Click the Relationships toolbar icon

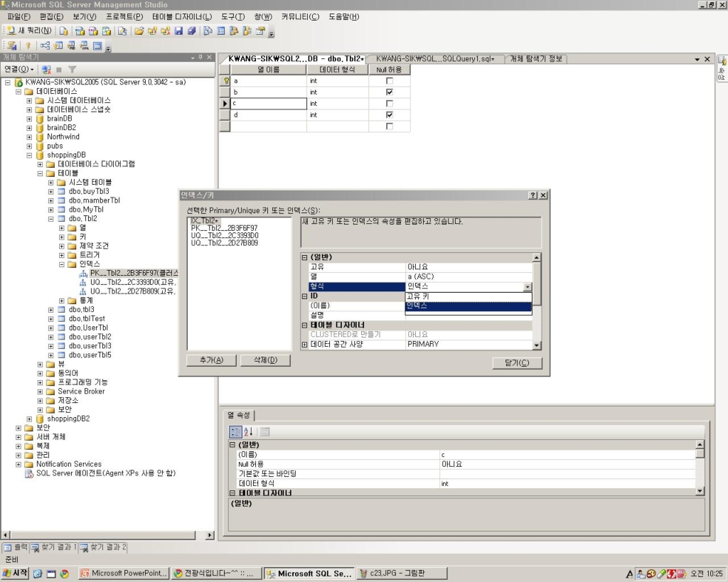tap(45, 45)
